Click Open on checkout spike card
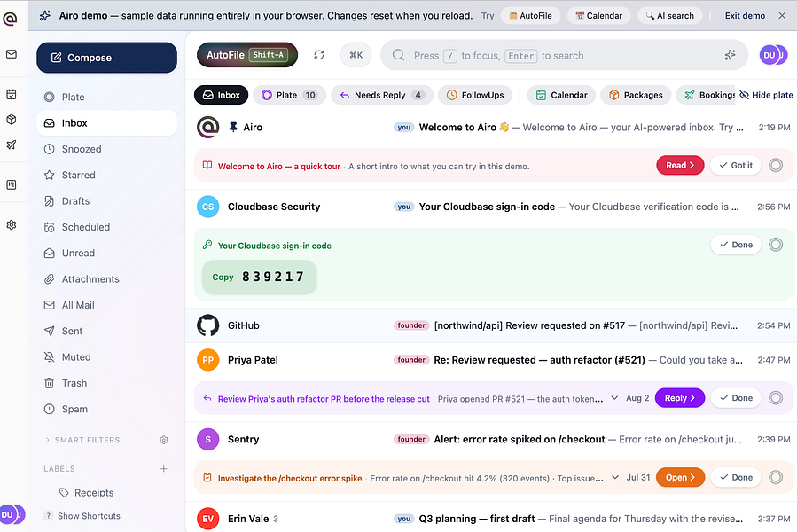Viewport: 797px width, 532px height. click(x=680, y=477)
